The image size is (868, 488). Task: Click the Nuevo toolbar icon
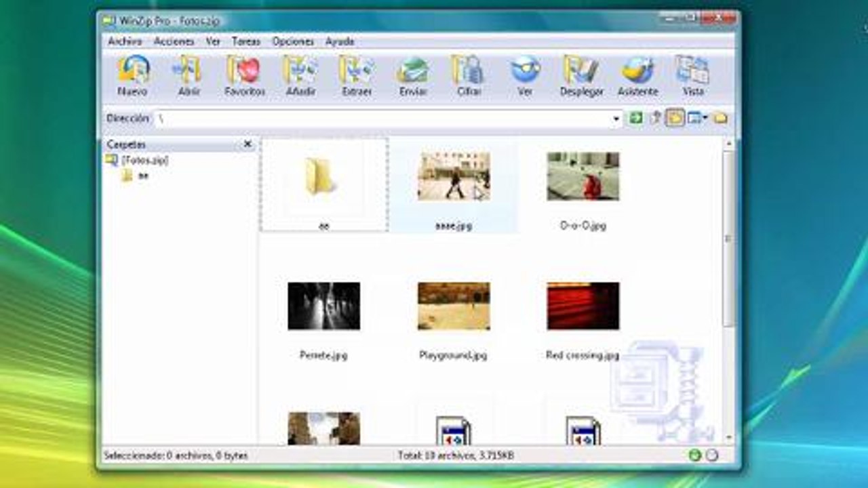pyautogui.click(x=133, y=76)
